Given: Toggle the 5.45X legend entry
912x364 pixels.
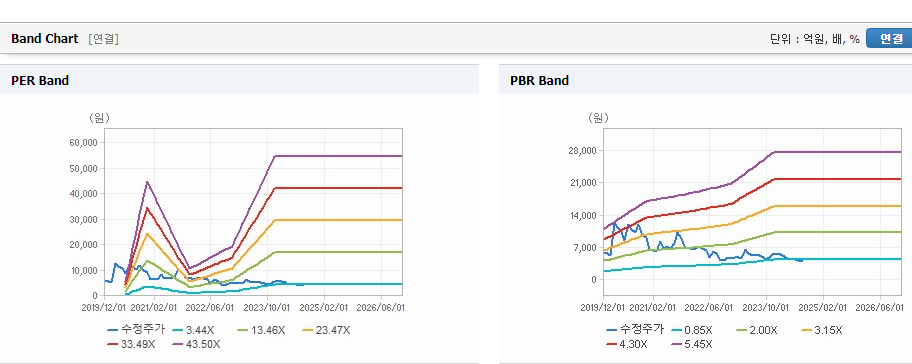Looking at the screenshot, I should click(x=691, y=344).
